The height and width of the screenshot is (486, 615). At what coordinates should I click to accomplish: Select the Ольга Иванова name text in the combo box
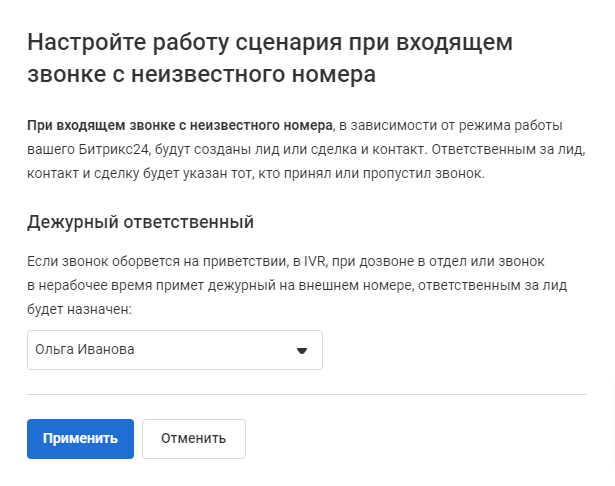click(85, 349)
